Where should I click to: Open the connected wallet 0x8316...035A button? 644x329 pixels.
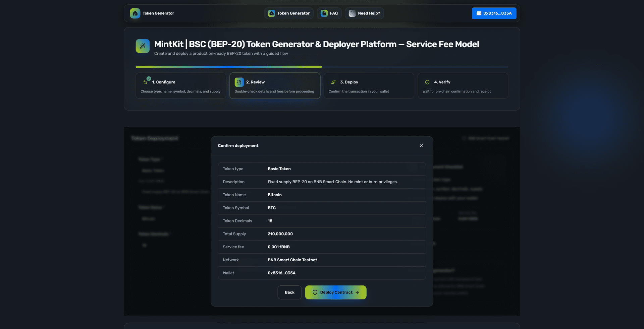tap(494, 13)
